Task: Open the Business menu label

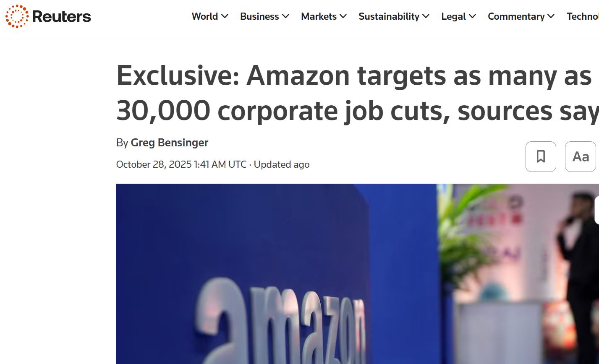Action: click(x=259, y=16)
